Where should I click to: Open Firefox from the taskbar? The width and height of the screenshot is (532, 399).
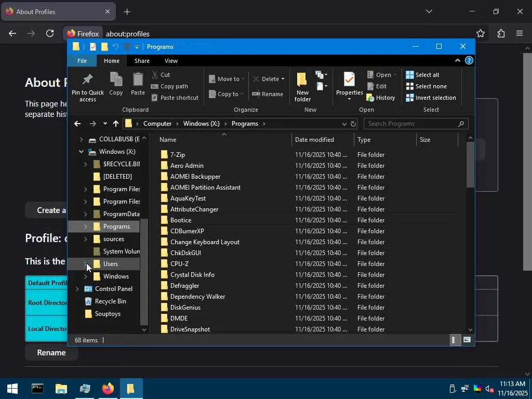click(108, 388)
